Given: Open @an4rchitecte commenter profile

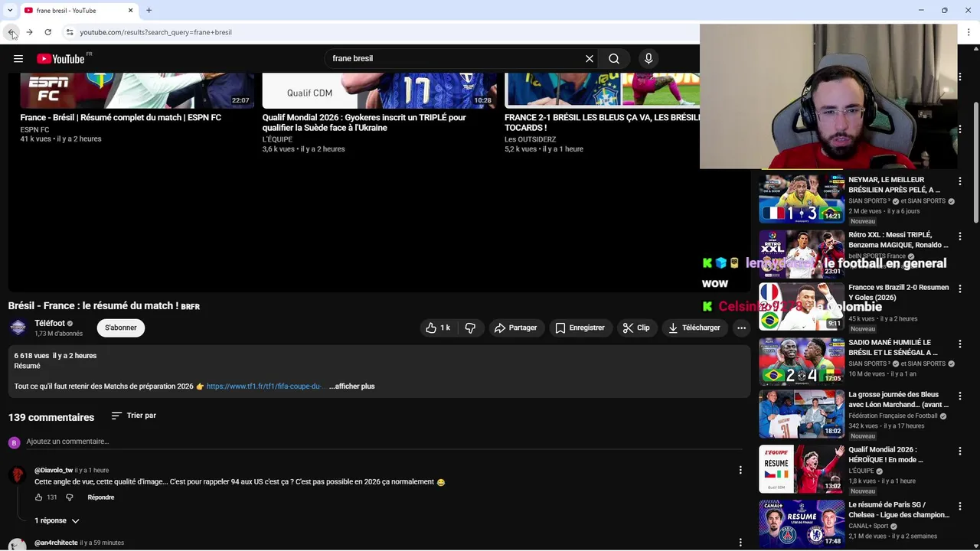Looking at the screenshot, I should pos(56,543).
